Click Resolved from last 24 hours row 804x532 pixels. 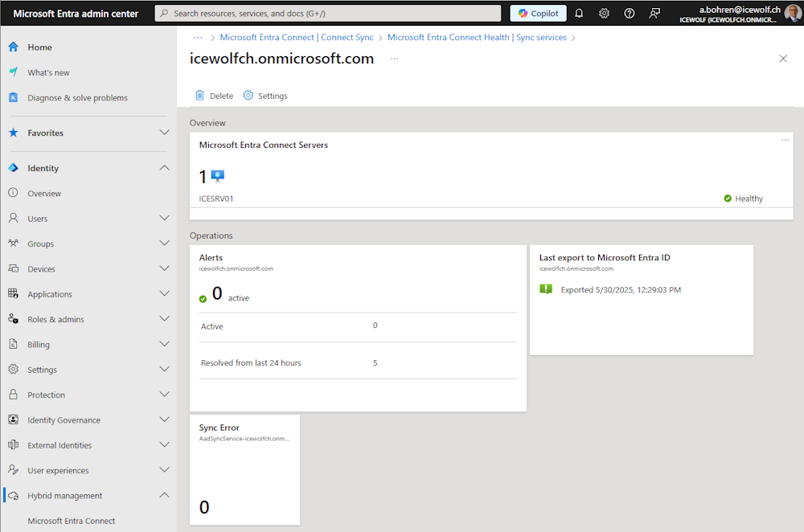[x=358, y=363]
